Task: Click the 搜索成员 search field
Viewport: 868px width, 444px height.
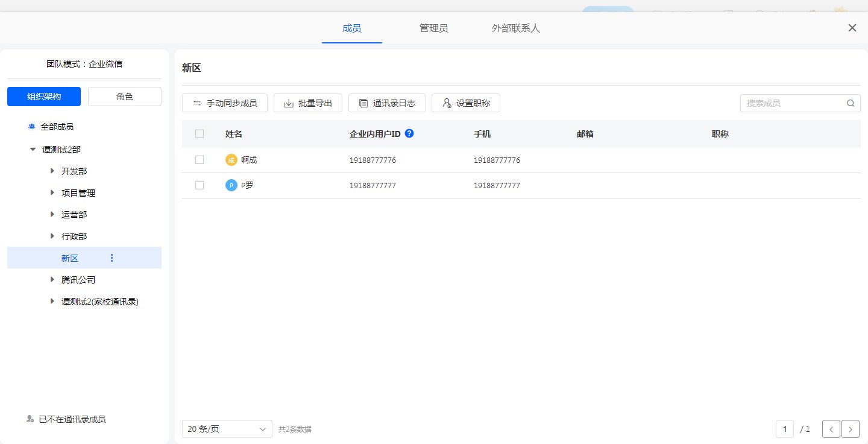Action: tap(793, 103)
